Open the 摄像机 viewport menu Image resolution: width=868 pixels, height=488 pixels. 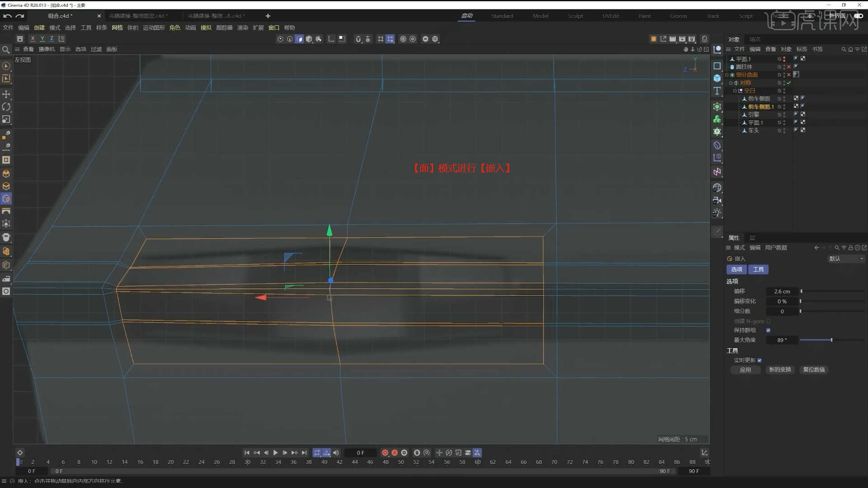(47, 49)
